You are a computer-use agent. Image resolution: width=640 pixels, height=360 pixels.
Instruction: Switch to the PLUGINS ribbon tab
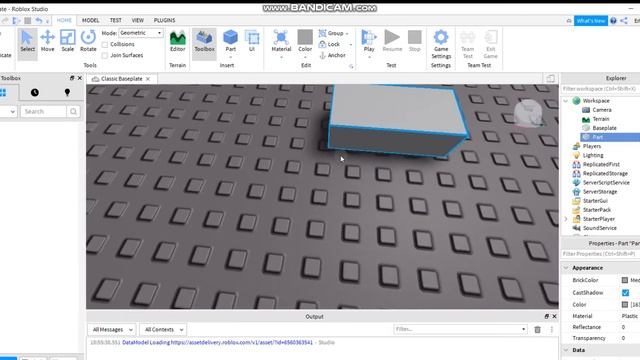(164, 20)
